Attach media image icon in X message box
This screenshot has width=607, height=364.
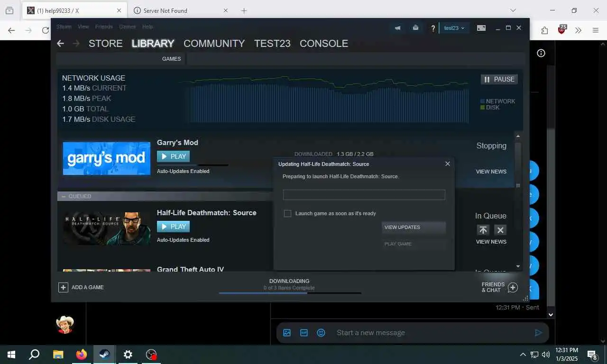pyautogui.click(x=287, y=333)
